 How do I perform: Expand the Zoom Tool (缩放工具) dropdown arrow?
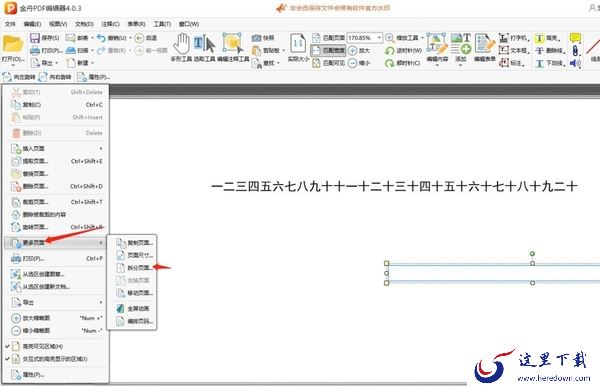pos(422,38)
